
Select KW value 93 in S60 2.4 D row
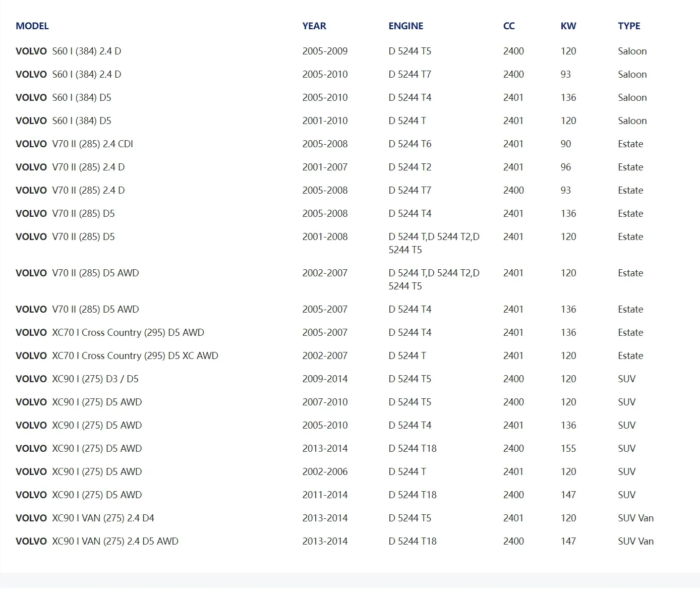pos(566,74)
